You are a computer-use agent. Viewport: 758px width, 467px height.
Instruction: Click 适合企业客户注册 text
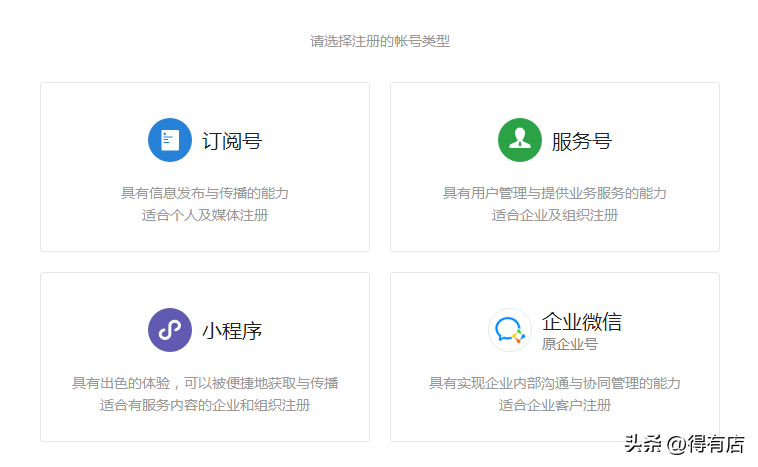tap(554, 405)
